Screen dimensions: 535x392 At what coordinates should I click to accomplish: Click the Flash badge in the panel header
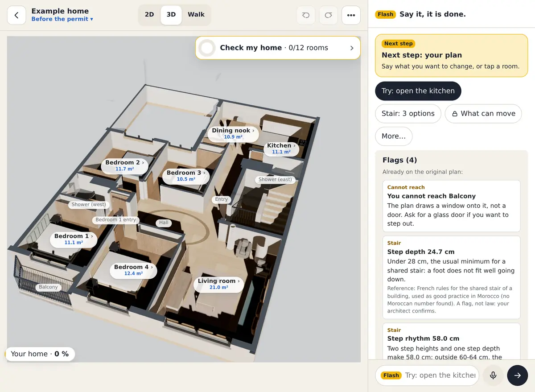[385, 14]
